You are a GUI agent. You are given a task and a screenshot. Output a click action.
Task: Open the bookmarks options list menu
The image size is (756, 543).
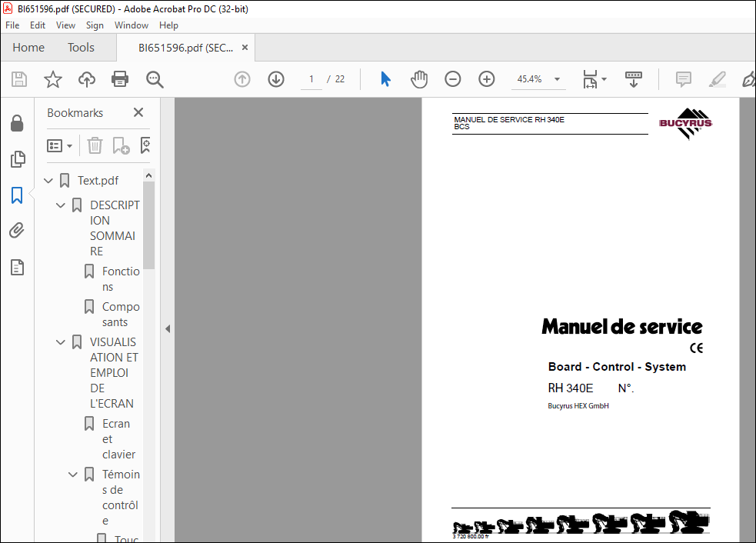tap(60, 145)
